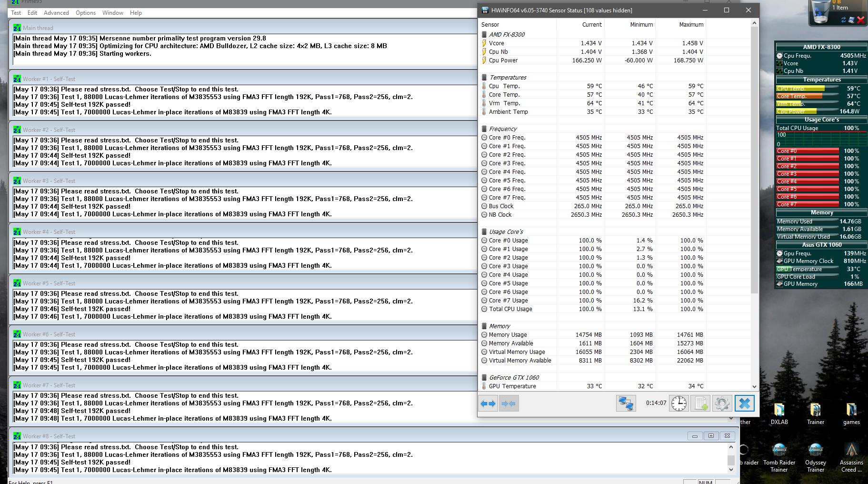Reset the elapsed timer clock icon
This screenshot has height=484, width=868.
click(x=678, y=403)
